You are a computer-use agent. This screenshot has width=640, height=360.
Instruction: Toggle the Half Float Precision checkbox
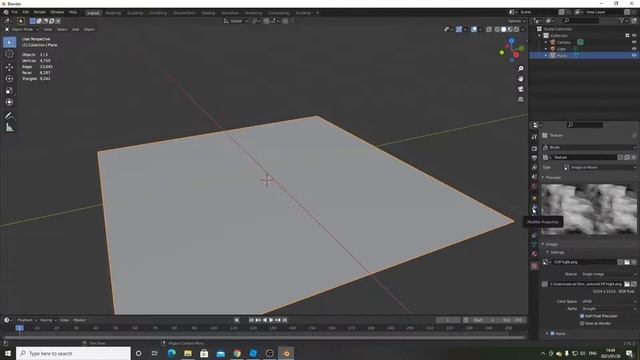pos(582,316)
